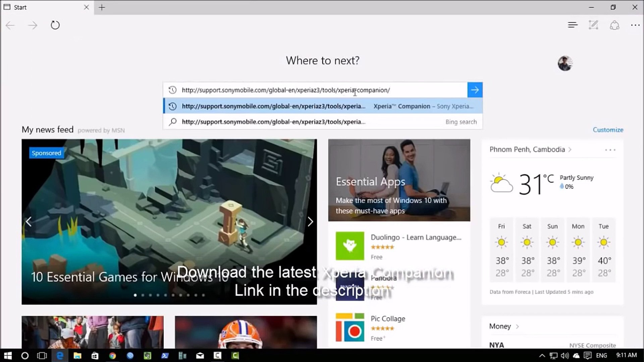This screenshot has width=644, height=362.
Task: Expand Phnom Penh weather location chevron
Action: click(x=570, y=149)
